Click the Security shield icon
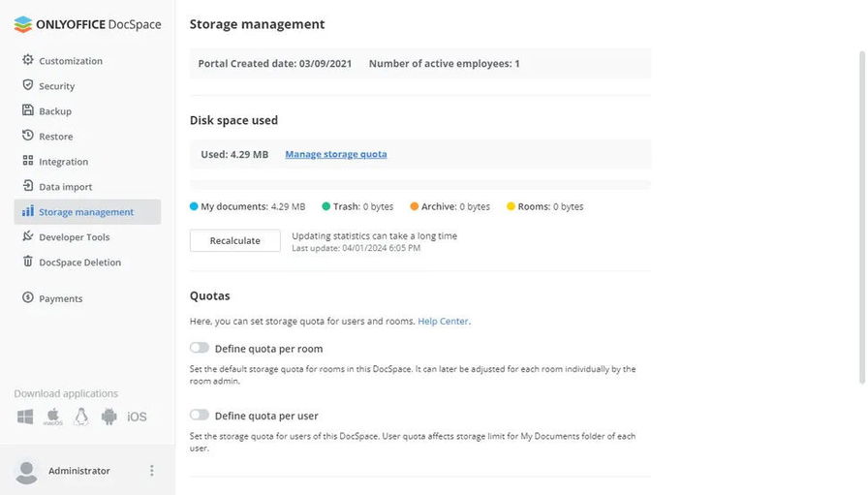 point(28,85)
